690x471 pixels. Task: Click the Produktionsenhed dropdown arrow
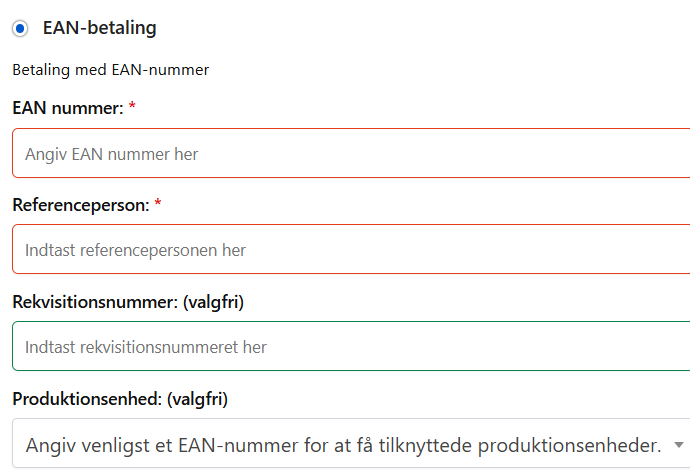click(x=679, y=444)
